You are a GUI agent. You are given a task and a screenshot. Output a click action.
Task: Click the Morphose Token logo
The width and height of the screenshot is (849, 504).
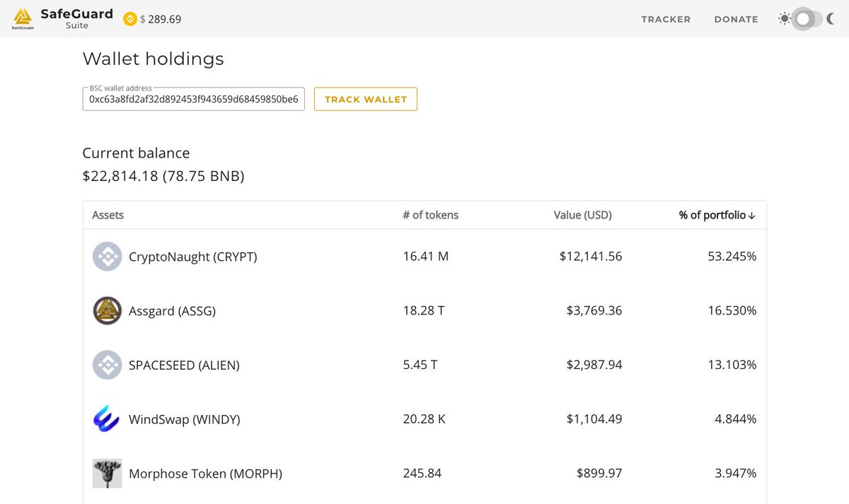(x=108, y=473)
